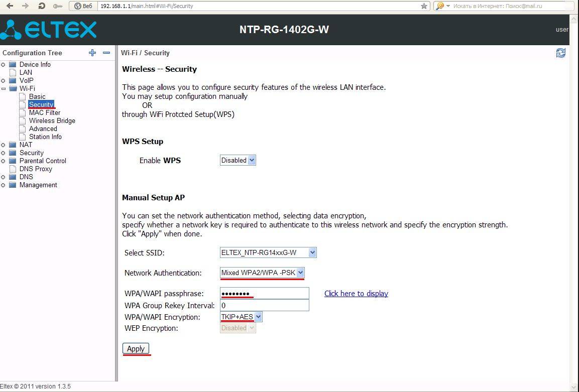Open the WPA/WAPI Encryption dropdown
The height and width of the screenshot is (392, 579).
(241, 317)
